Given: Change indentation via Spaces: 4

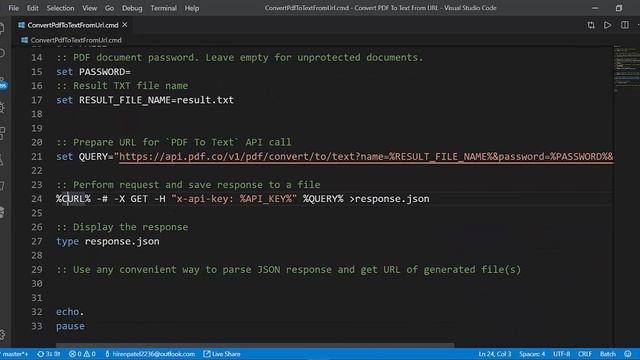Looking at the screenshot, I should (532, 354).
